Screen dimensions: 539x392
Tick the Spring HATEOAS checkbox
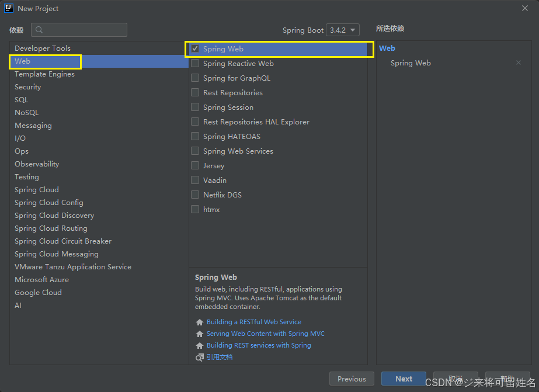(195, 136)
